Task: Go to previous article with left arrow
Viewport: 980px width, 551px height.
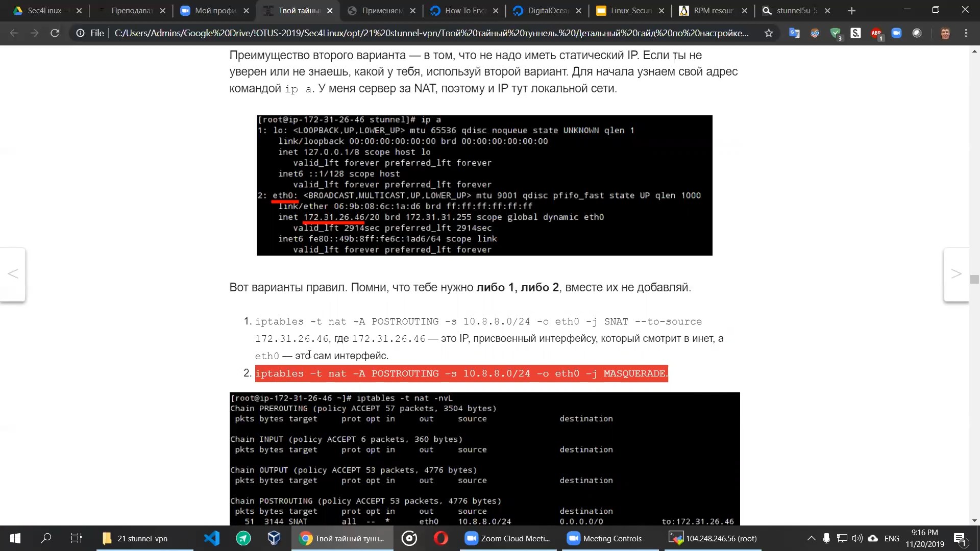Action: 13,274
